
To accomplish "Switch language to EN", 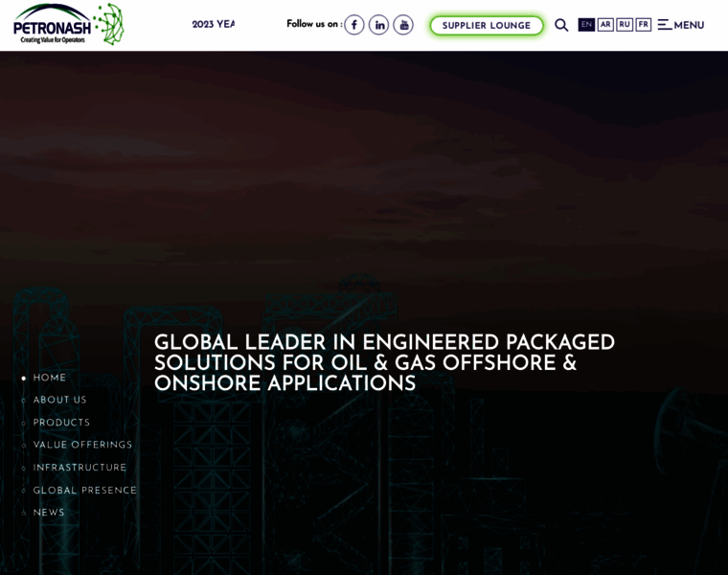I will [586, 25].
